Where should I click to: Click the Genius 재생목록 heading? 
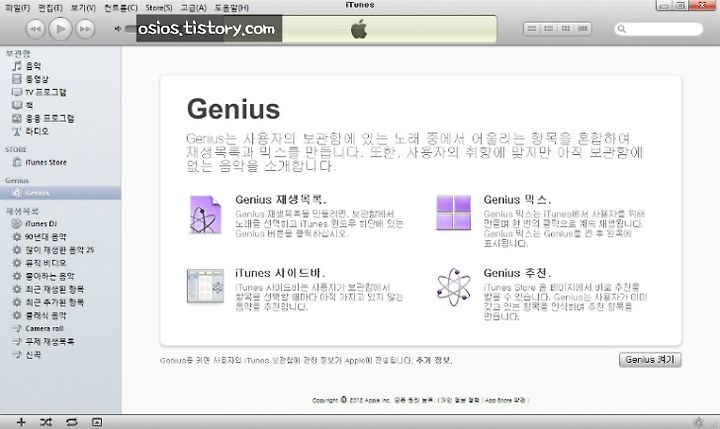tap(281, 200)
